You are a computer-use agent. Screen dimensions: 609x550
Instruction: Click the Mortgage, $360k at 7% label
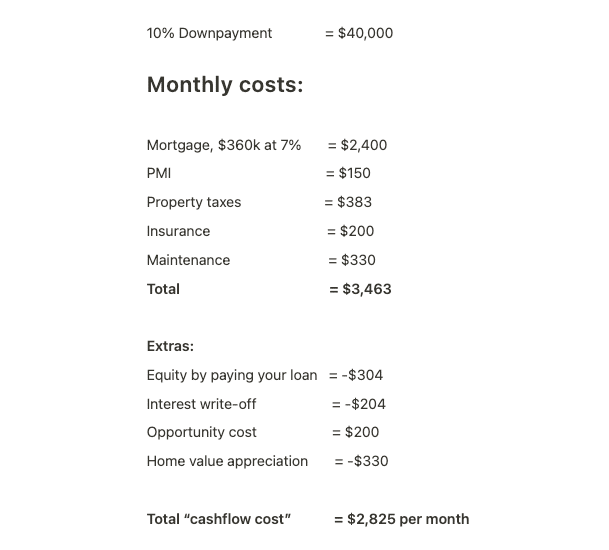(224, 145)
